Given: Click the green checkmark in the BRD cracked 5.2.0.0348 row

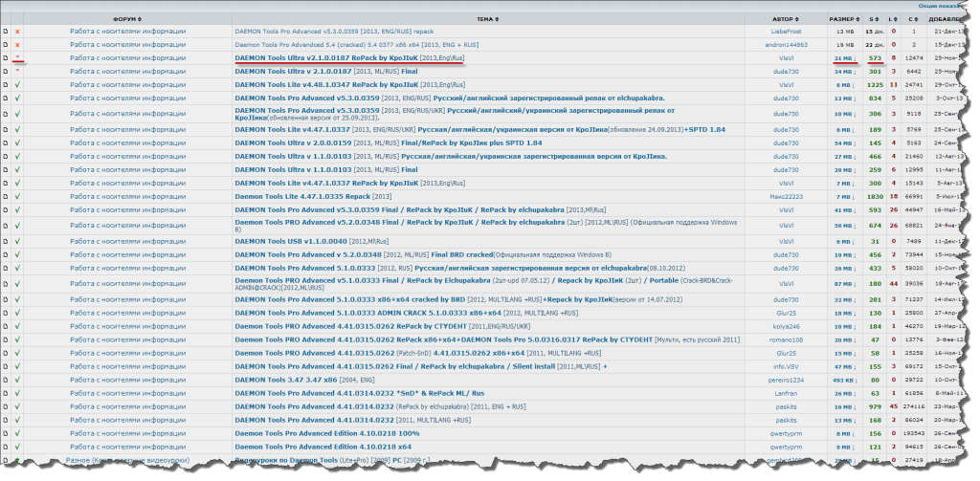Looking at the screenshot, I should coord(17,255).
